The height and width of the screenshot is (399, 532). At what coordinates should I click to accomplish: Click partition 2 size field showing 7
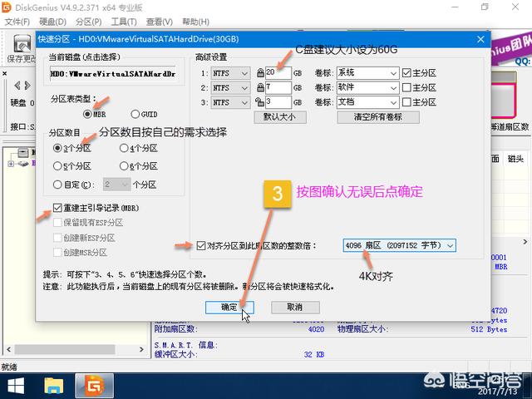point(278,87)
